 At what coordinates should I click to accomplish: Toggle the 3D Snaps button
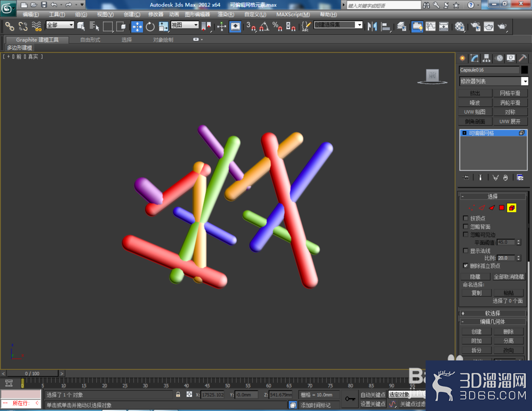(251, 26)
